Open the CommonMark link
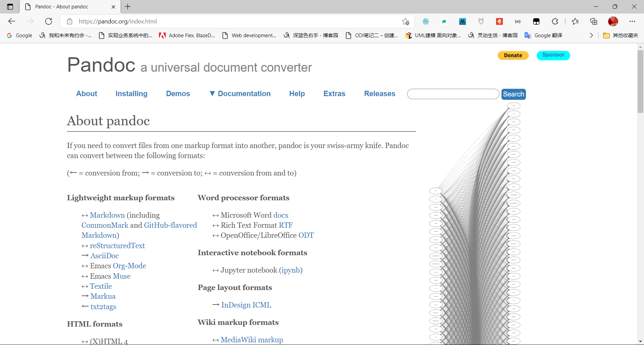Screen dimensions: 644x345 pos(105,225)
